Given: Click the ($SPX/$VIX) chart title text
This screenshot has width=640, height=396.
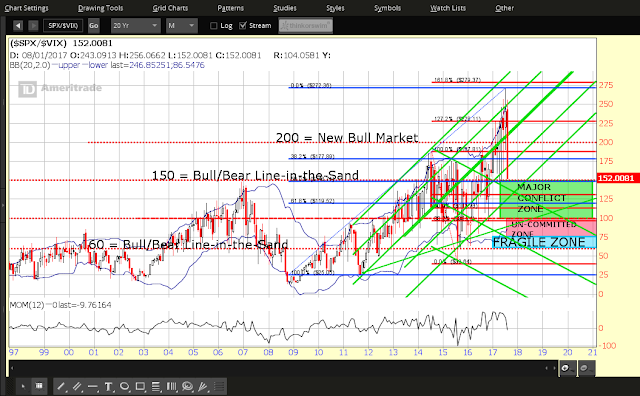Looking at the screenshot, I should [x=38, y=43].
